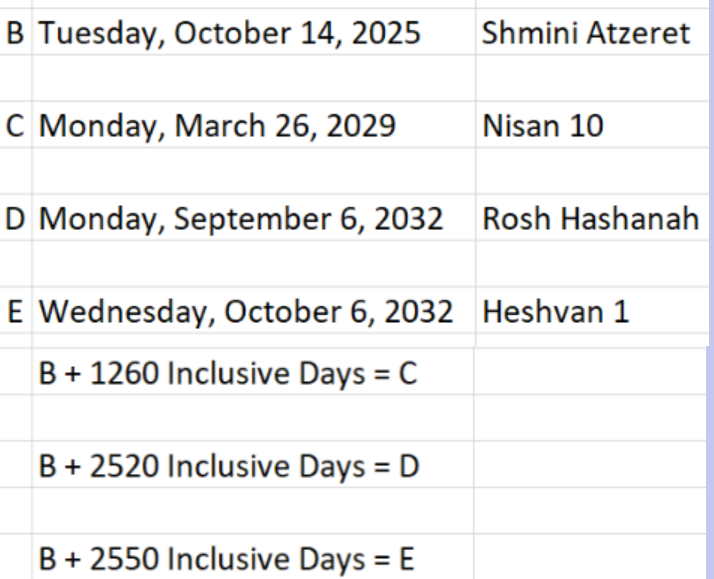The height and width of the screenshot is (579, 714).
Task: Select the Nisan 10 cell
Action: click(x=543, y=127)
